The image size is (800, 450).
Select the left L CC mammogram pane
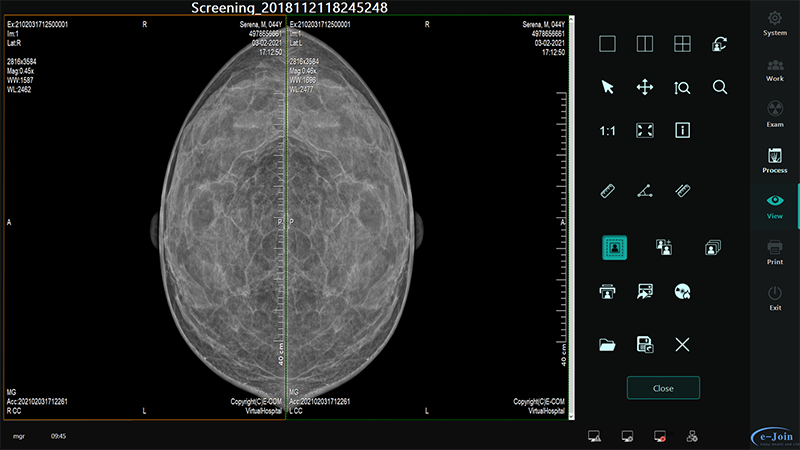(x=428, y=217)
